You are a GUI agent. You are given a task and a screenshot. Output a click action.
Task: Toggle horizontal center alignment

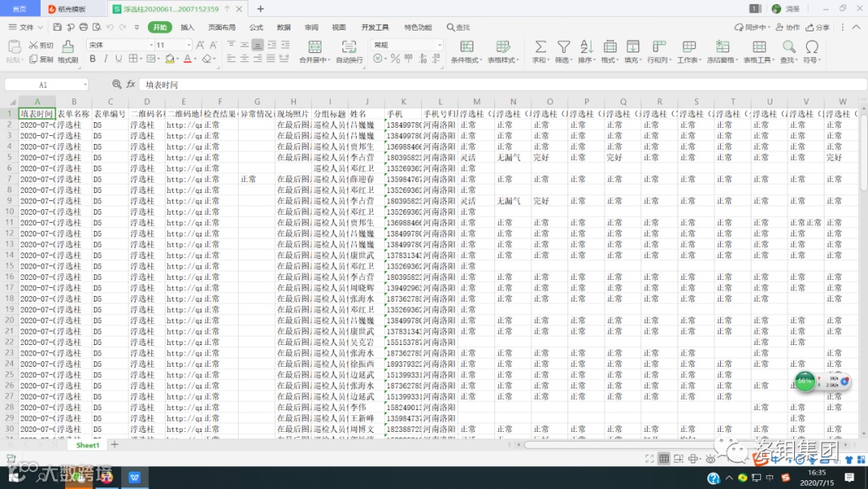click(244, 59)
